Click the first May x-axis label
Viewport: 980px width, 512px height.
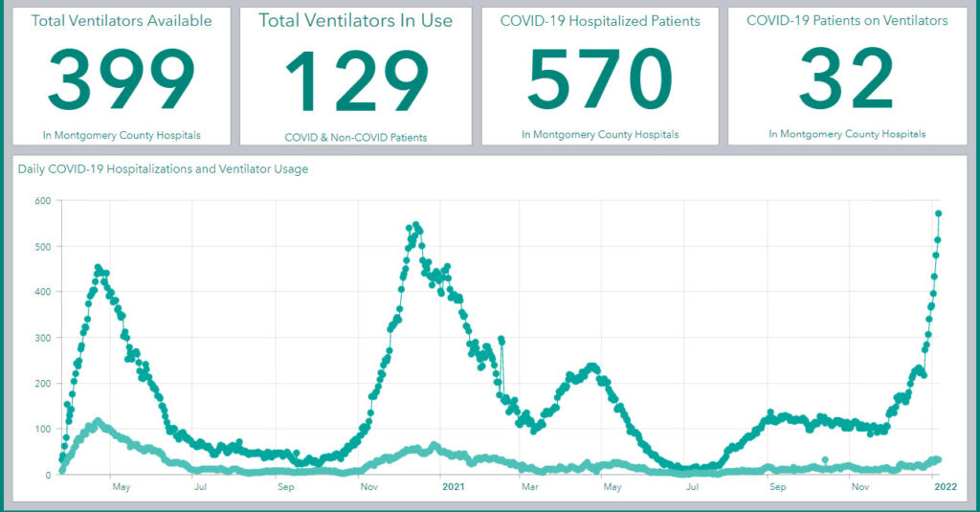click(x=122, y=486)
